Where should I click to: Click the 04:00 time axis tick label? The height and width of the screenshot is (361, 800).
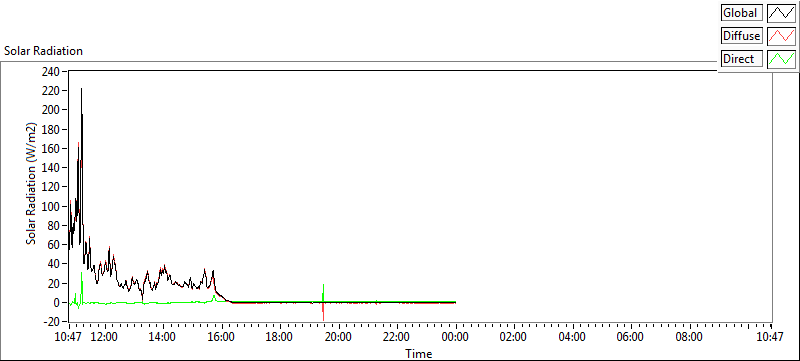point(572,337)
